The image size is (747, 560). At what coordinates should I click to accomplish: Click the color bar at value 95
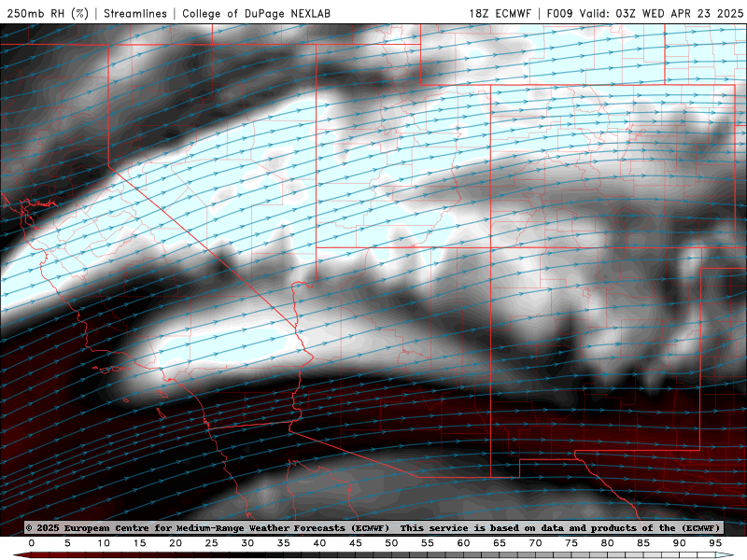(715, 555)
